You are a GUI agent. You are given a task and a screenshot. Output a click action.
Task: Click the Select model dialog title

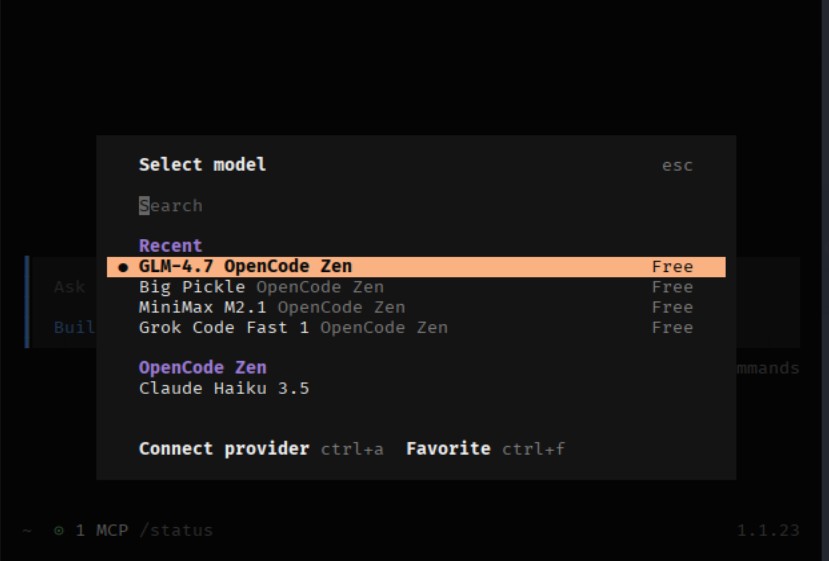202,165
